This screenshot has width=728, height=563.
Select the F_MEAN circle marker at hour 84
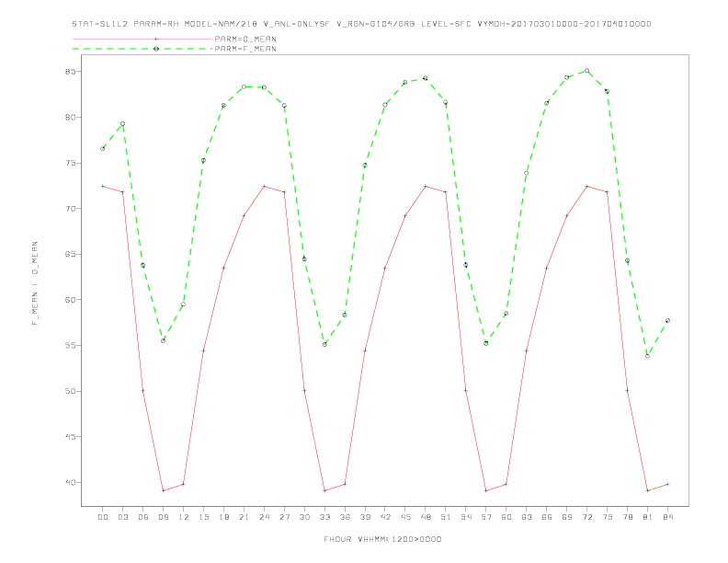pyautogui.click(x=667, y=320)
